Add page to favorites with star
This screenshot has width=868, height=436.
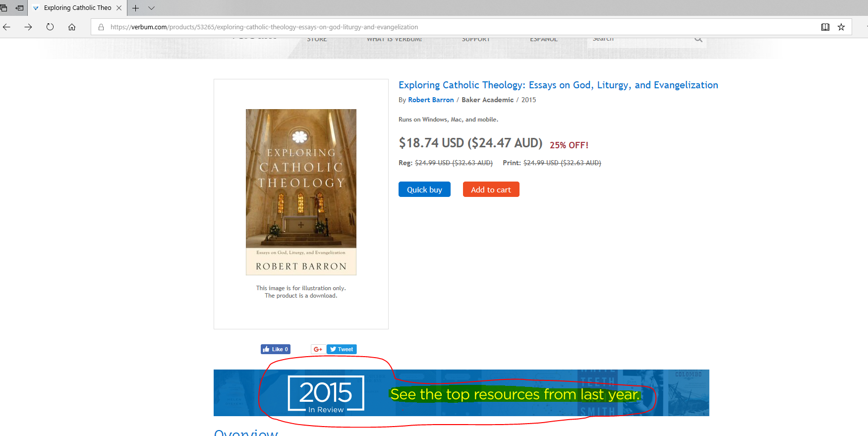(x=841, y=27)
